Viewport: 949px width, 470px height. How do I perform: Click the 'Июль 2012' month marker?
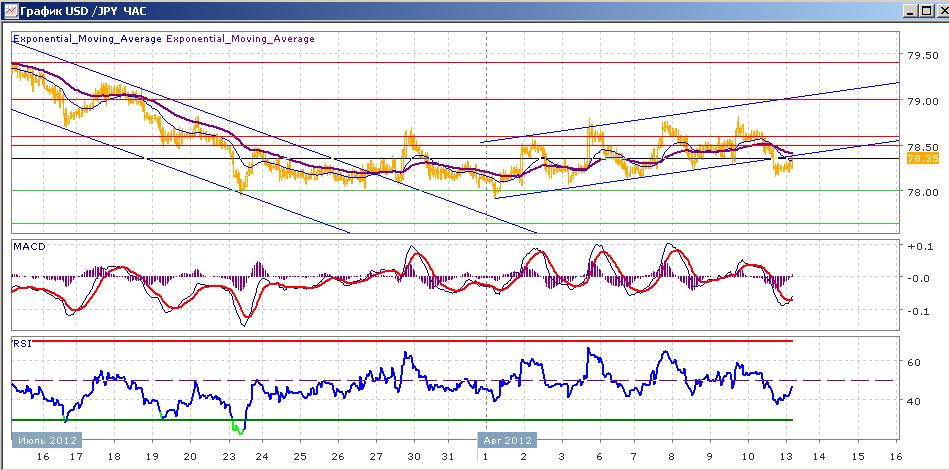pyautogui.click(x=47, y=440)
